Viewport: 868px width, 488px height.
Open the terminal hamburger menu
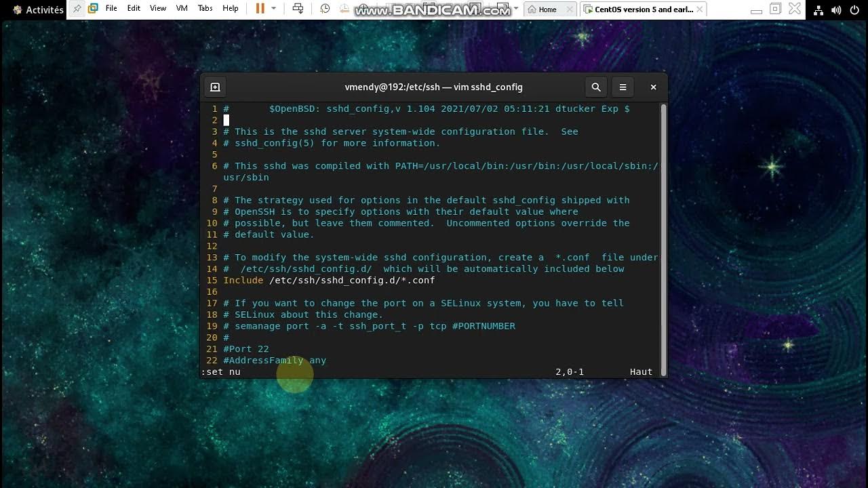(x=623, y=87)
